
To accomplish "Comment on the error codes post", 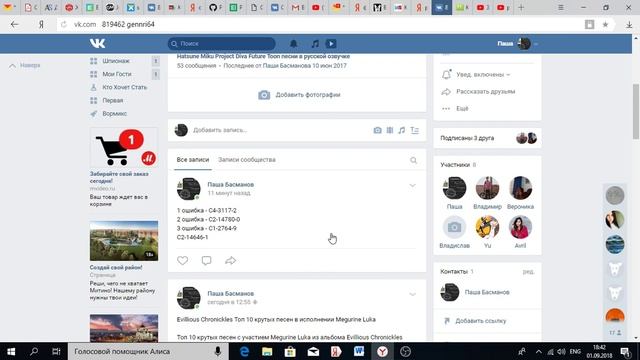I will 207,260.
